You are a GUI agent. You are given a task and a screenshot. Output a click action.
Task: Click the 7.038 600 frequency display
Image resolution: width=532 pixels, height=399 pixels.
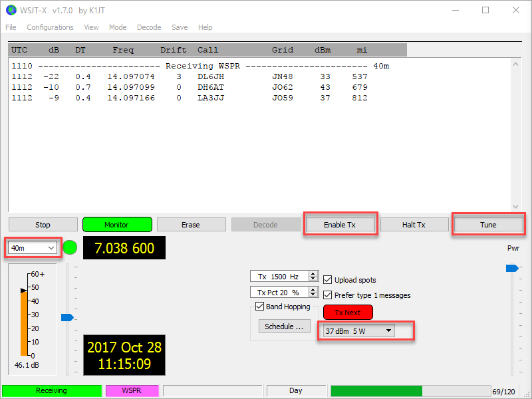124,248
